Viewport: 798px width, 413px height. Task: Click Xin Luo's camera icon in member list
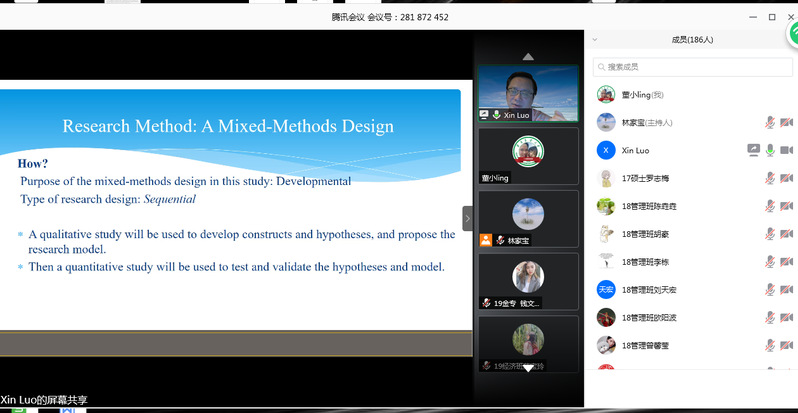click(x=786, y=150)
